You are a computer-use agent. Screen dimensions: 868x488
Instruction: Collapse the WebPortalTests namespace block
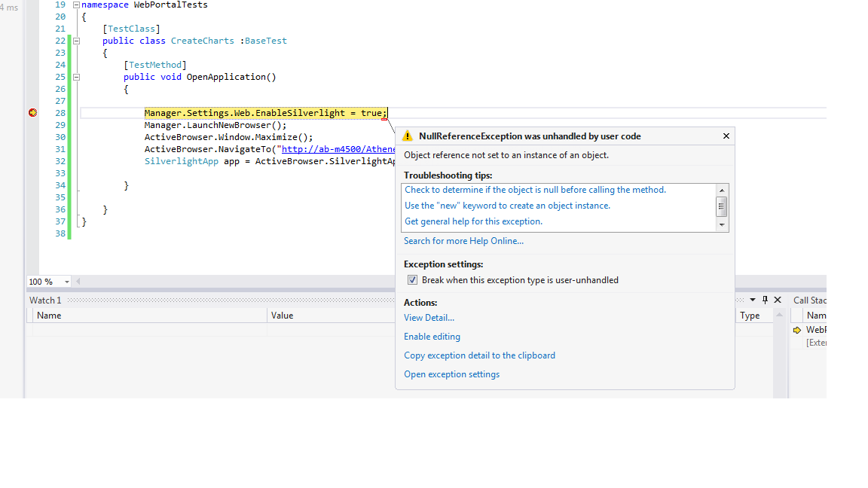pos(75,5)
